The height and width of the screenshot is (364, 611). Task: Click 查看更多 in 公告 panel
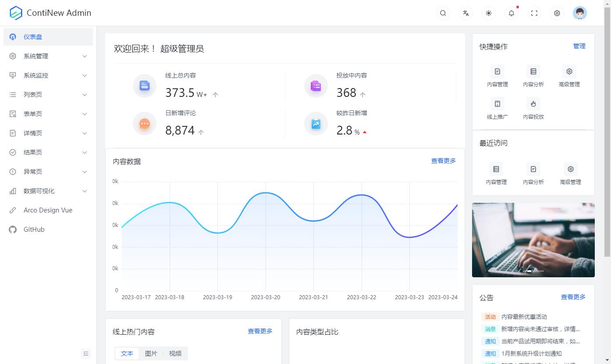pyautogui.click(x=573, y=297)
